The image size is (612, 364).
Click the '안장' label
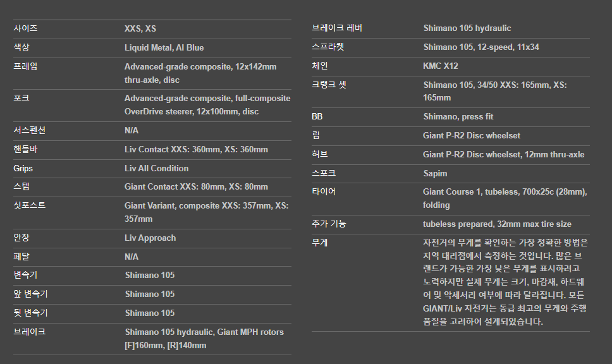(x=21, y=238)
